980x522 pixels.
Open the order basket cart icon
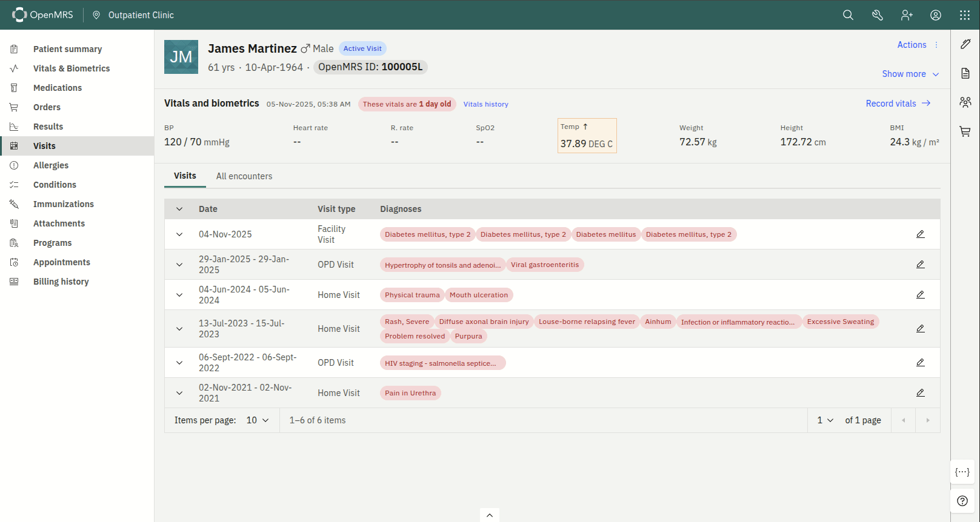(x=965, y=131)
